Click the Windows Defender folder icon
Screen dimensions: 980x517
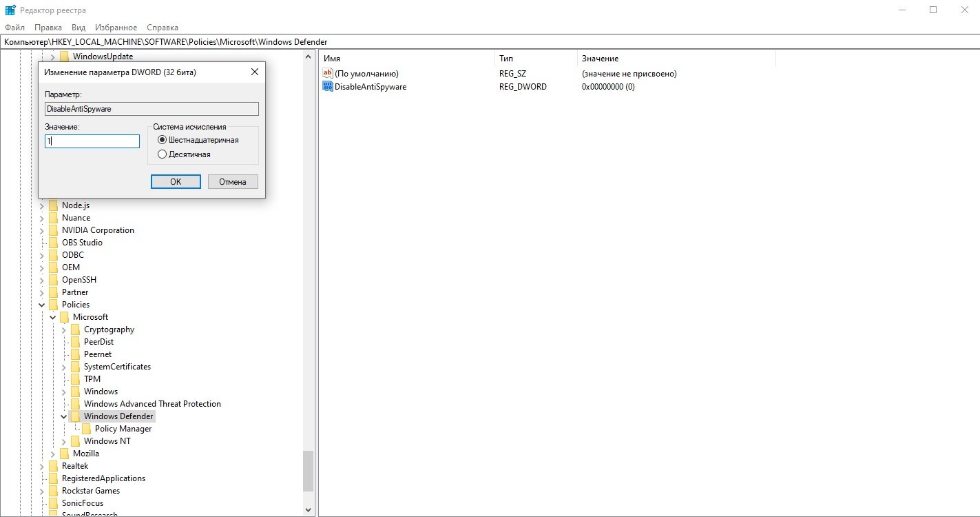(76, 416)
